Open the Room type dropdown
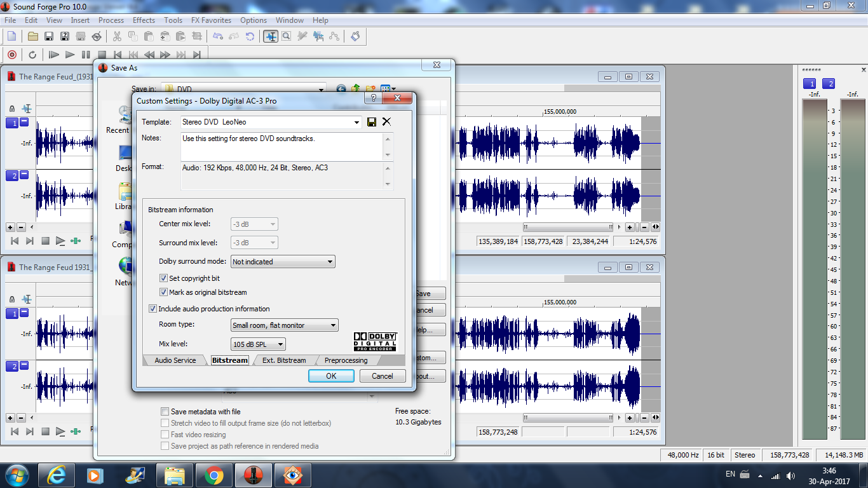Image resolution: width=868 pixels, height=488 pixels. [333, 325]
